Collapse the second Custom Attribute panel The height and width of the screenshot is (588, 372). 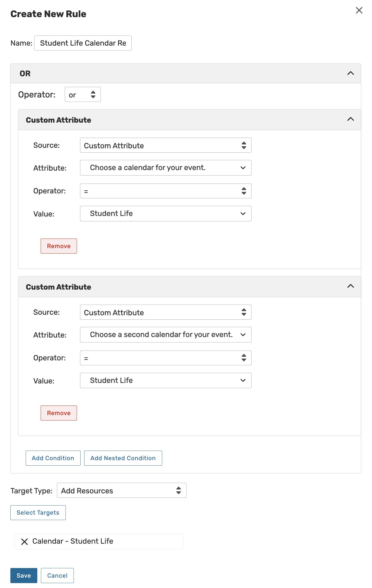pyautogui.click(x=350, y=286)
